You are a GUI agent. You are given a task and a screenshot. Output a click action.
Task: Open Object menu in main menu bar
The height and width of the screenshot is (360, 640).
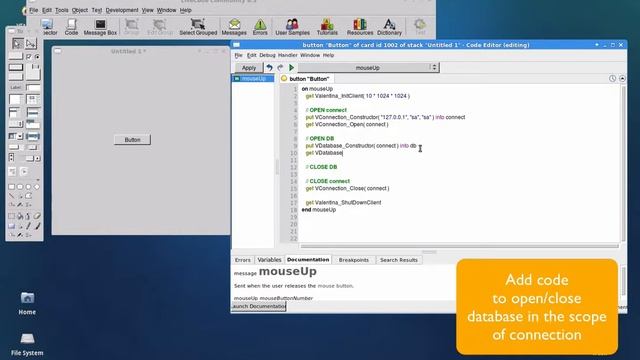(x=80, y=10)
